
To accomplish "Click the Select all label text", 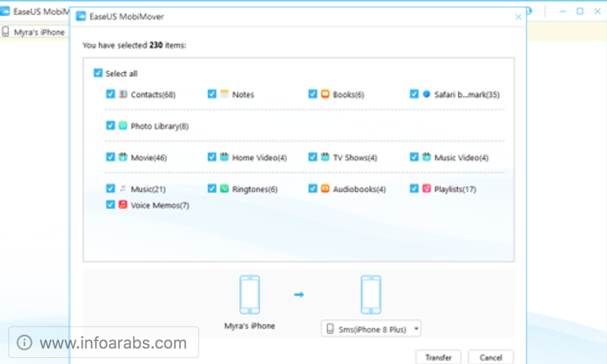I will point(121,73).
